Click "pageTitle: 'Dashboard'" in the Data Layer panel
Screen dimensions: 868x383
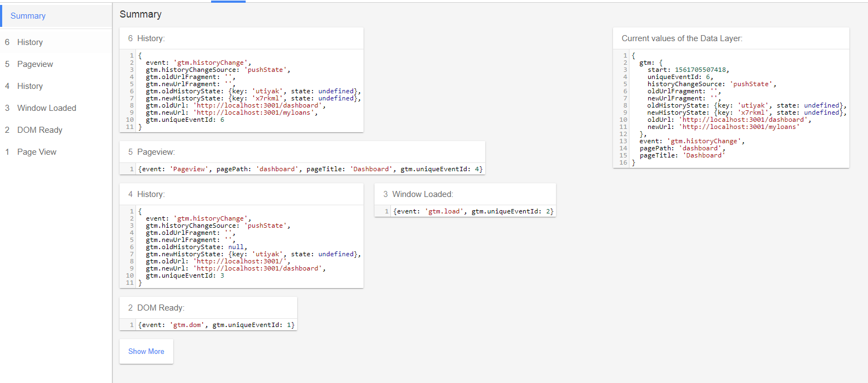(x=682, y=155)
